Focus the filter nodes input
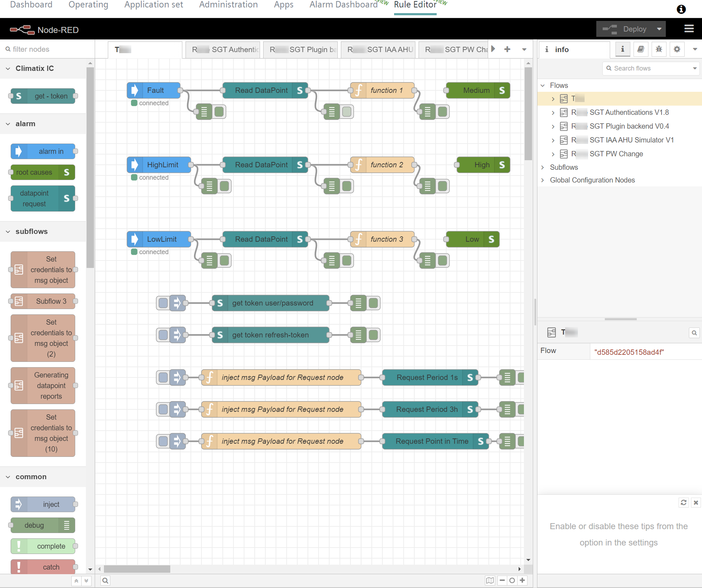Viewport: 702px width, 588px height. [x=48, y=49]
